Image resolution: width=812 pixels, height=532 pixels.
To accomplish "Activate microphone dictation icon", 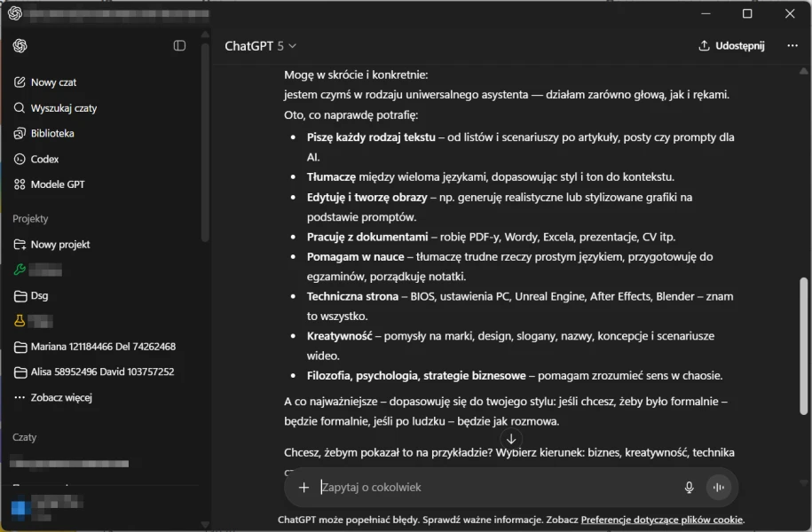I will click(689, 488).
